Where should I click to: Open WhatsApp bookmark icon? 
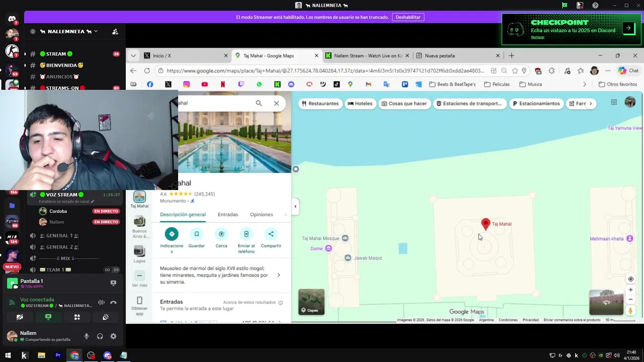[x=259, y=84]
